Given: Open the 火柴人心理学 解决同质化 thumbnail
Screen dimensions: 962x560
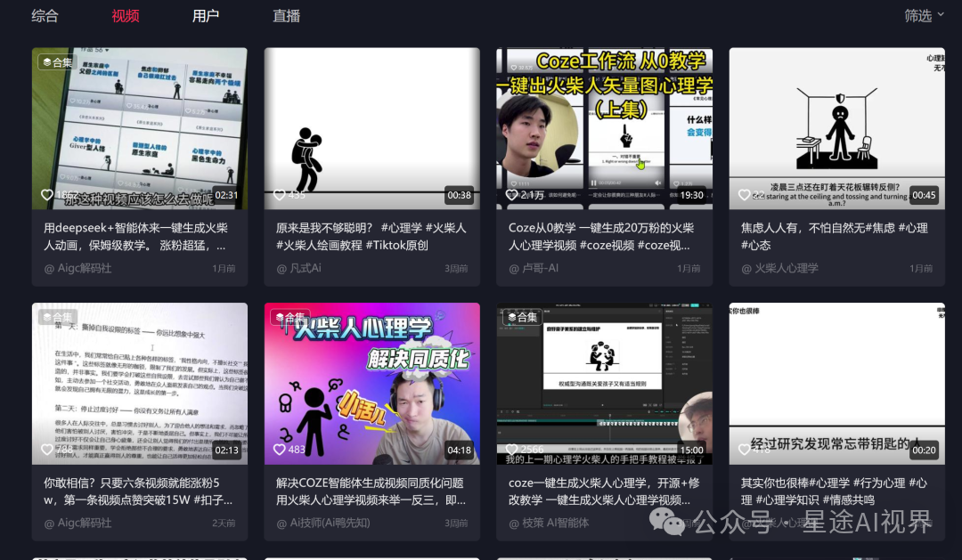Looking at the screenshot, I should pos(371,384).
